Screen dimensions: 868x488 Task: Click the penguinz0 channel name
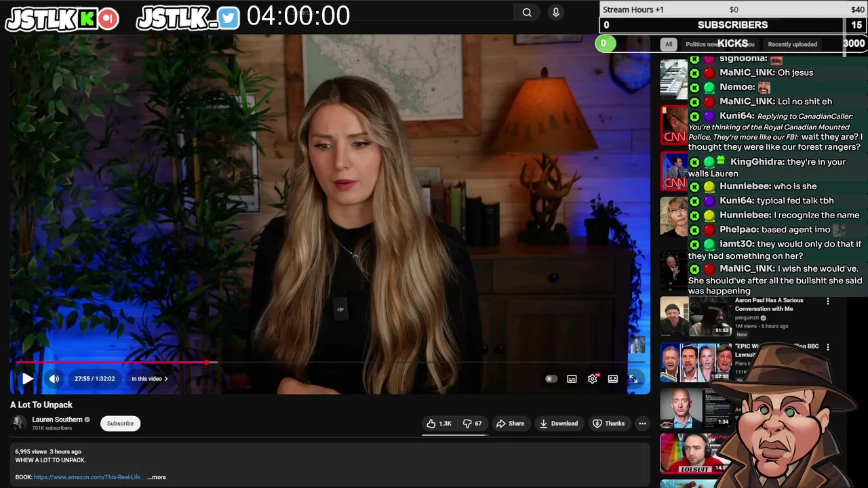point(747,318)
